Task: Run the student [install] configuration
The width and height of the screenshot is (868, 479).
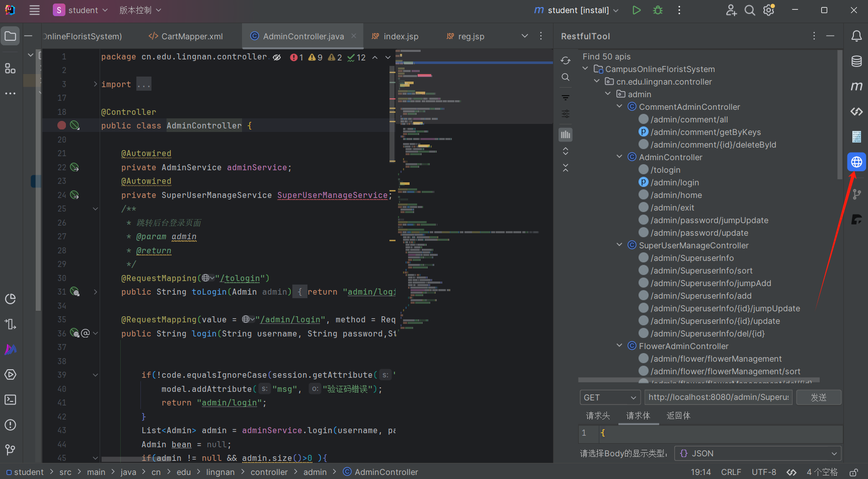Action: [637, 10]
